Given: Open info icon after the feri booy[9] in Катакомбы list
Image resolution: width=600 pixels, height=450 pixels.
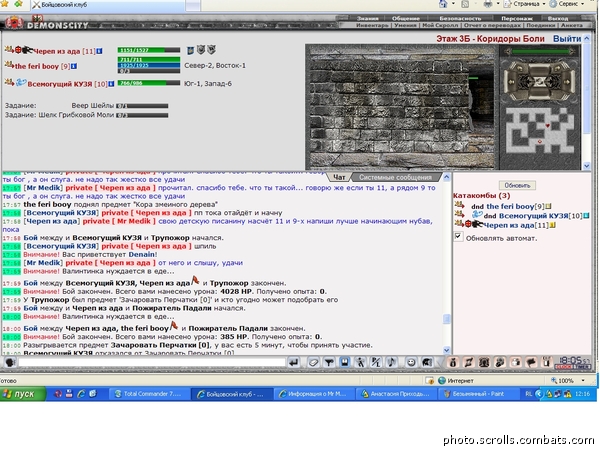Looking at the screenshot, I should click(548, 207).
